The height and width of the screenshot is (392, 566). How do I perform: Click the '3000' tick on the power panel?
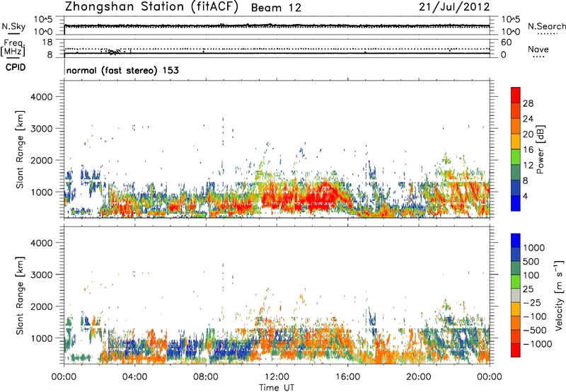pyautogui.click(x=41, y=129)
